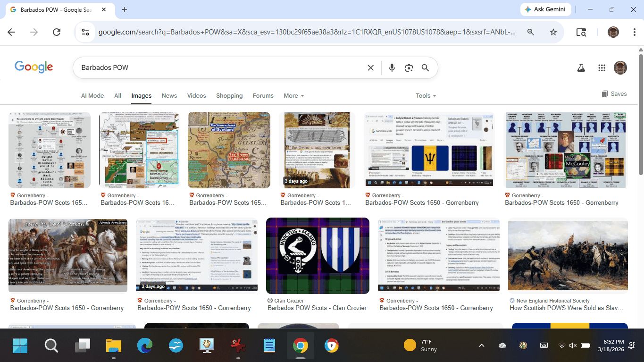Select the AI Mode tab

point(92,96)
